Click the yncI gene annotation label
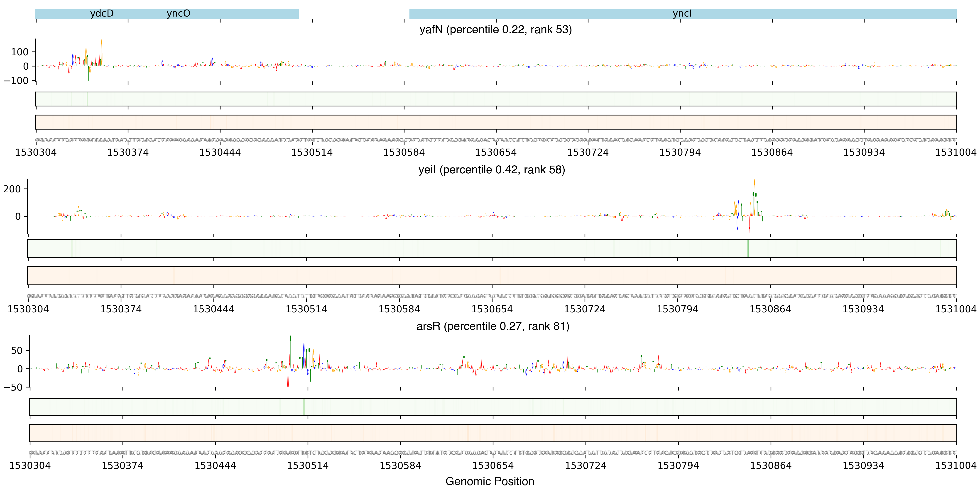The height and width of the screenshot is (490, 980). click(x=682, y=13)
